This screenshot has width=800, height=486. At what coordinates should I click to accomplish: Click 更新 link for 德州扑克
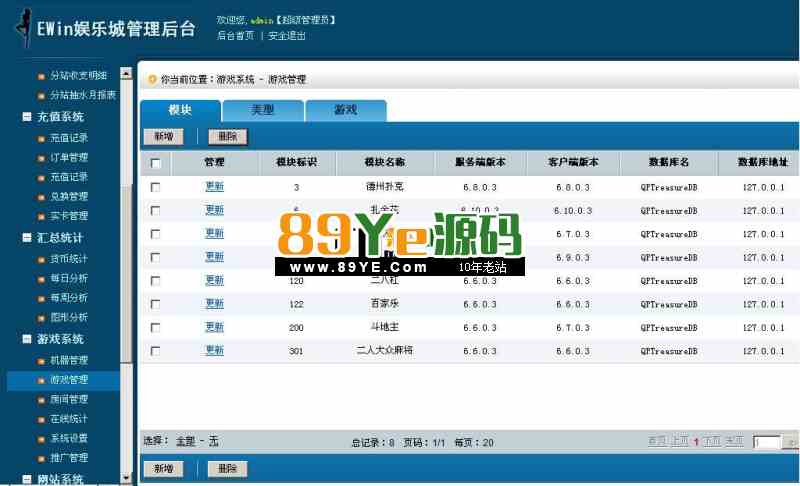coord(214,187)
